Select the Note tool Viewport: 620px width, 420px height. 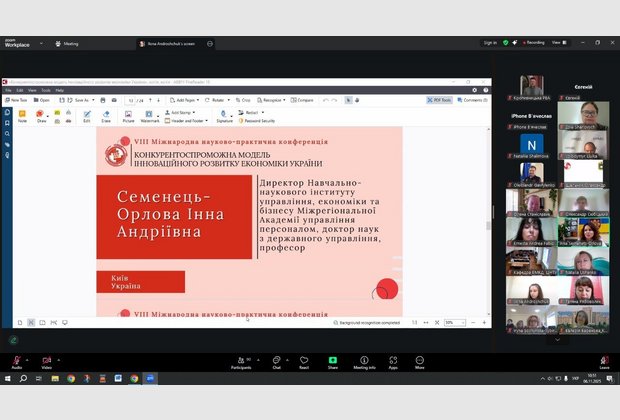23,117
